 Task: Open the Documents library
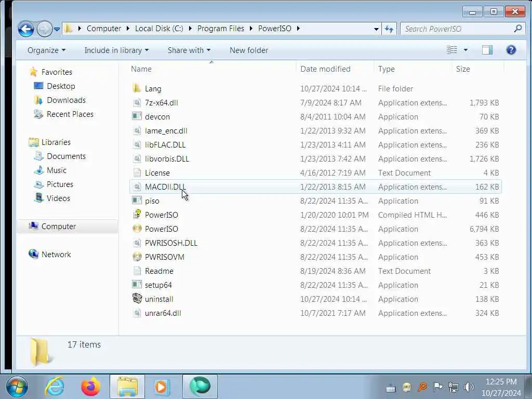pyautogui.click(x=66, y=156)
